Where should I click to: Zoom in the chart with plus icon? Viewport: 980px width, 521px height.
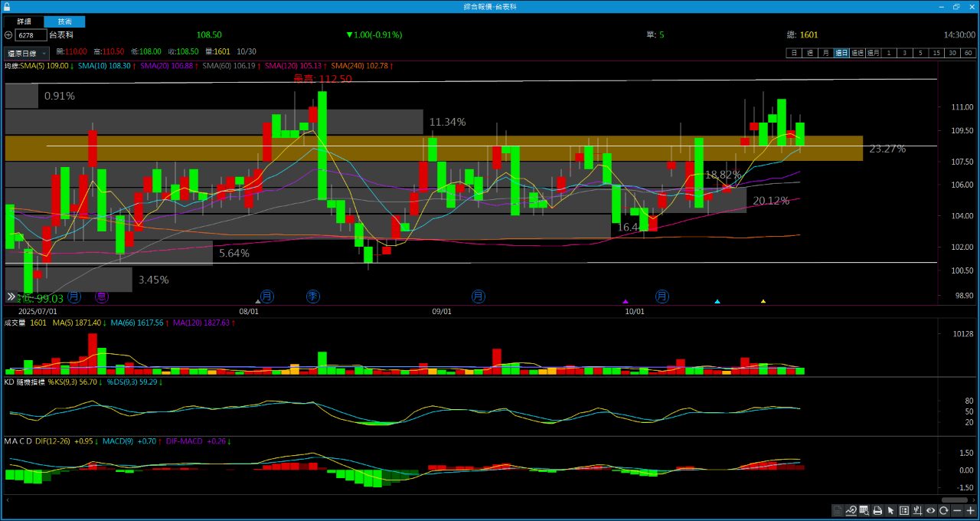click(x=970, y=511)
